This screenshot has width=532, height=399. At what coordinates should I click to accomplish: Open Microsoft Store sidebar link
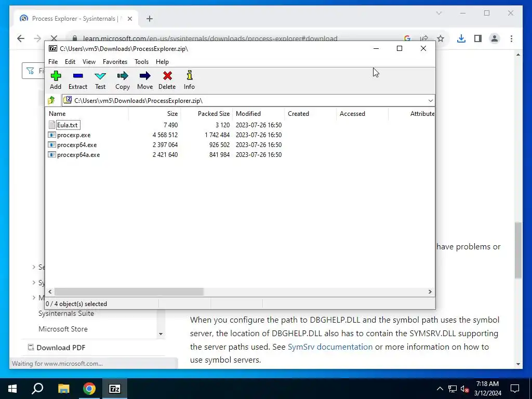pyautogui.click(x=63, y=329)
